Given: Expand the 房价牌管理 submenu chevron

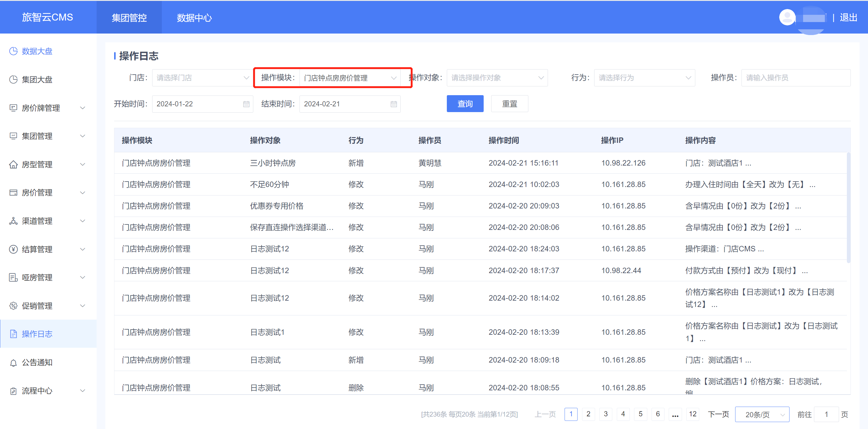Looking at the screenshot, I should pyautogui.click(x=82, y=108).
